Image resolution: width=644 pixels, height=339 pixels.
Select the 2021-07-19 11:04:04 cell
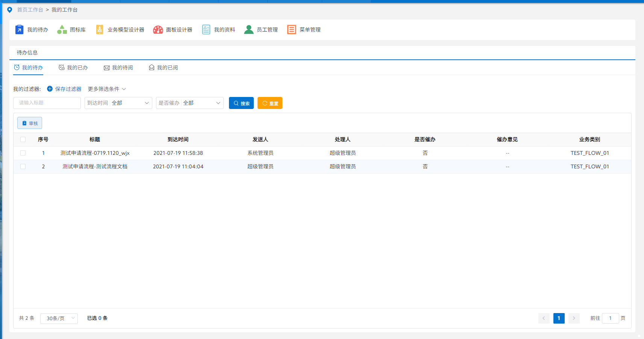tap(178, 166)
